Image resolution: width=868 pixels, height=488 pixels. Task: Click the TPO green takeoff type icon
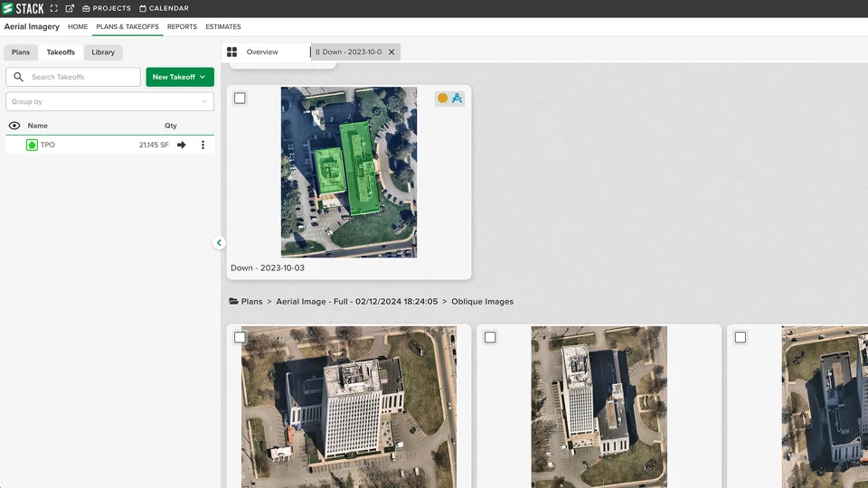[x=32, y=145]
